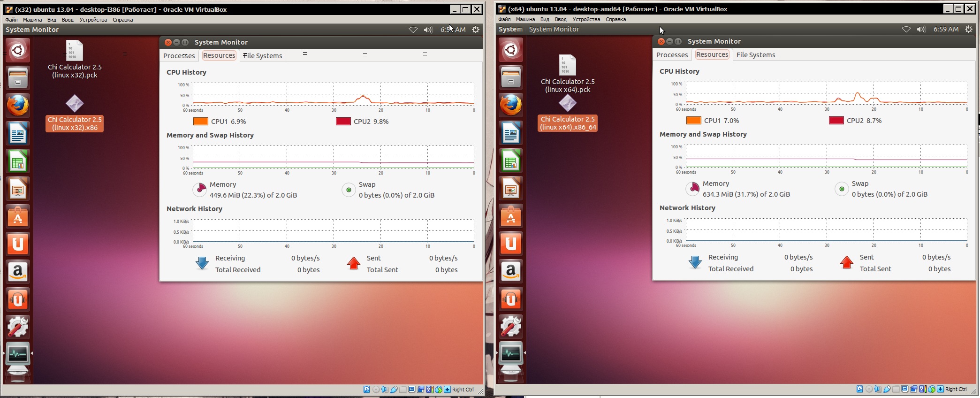Pick CPU2 red color swatch in x32 monitor
Viewport: 980px width, 398px height.
[x=343, y=122]
